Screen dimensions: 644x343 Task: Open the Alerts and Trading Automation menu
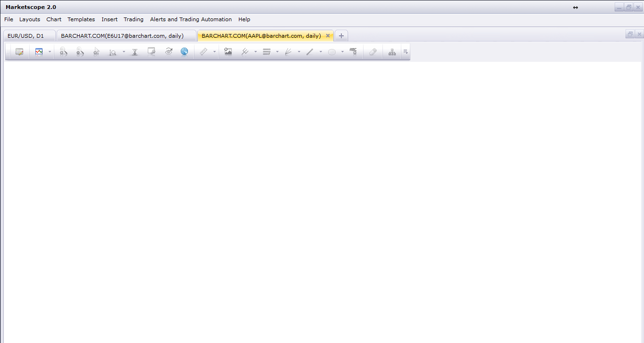191,19
